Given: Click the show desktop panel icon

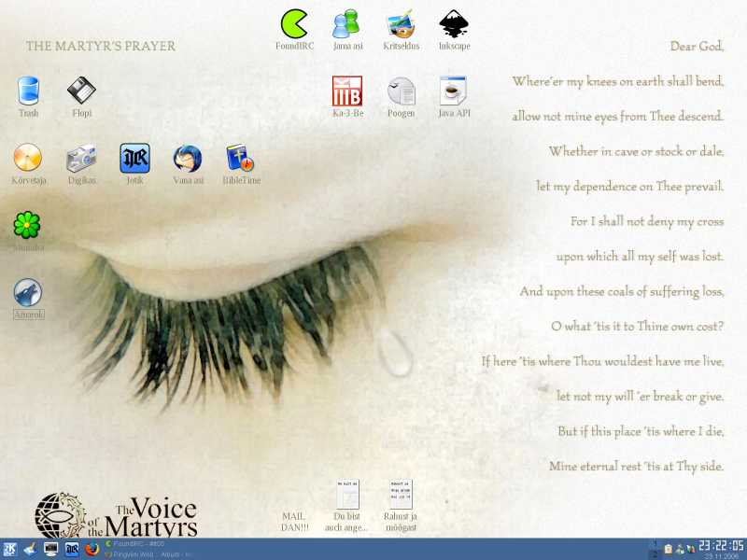Looking at the screenshot, I should coord(31,550).
